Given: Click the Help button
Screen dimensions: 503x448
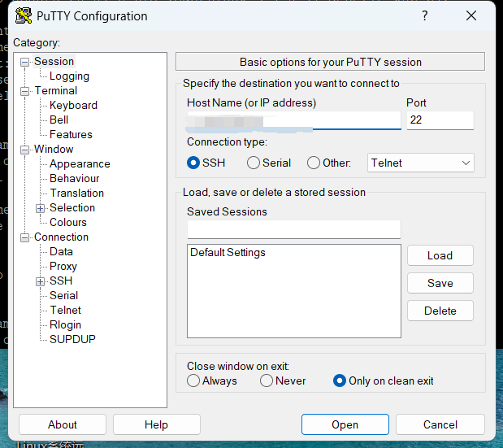Looking at the screenshot, I should pos(157,424).
